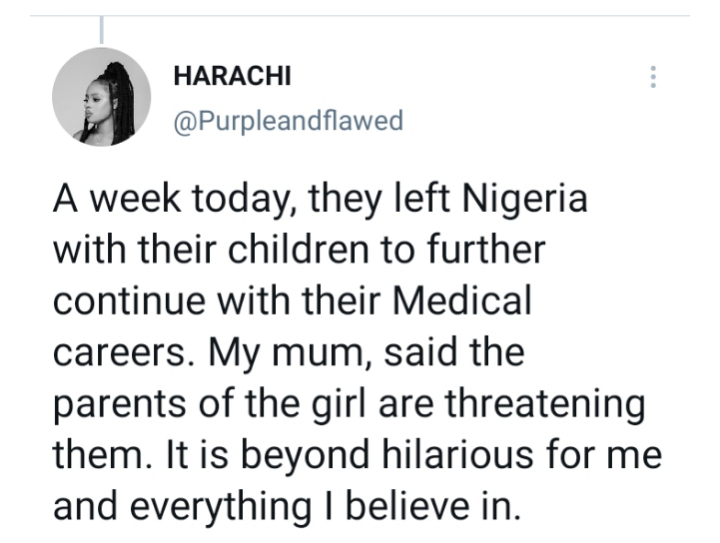Open the HARACHI display name link
720x543 pixels.
pyautogui.click(x=231, y=77)
